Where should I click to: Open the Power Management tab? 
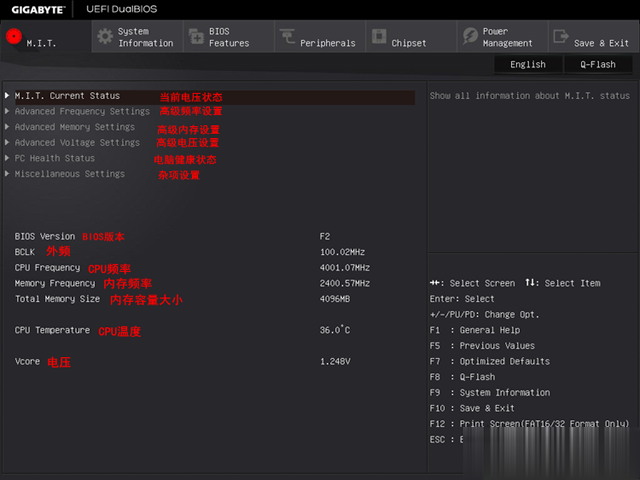tap(502, 36)
